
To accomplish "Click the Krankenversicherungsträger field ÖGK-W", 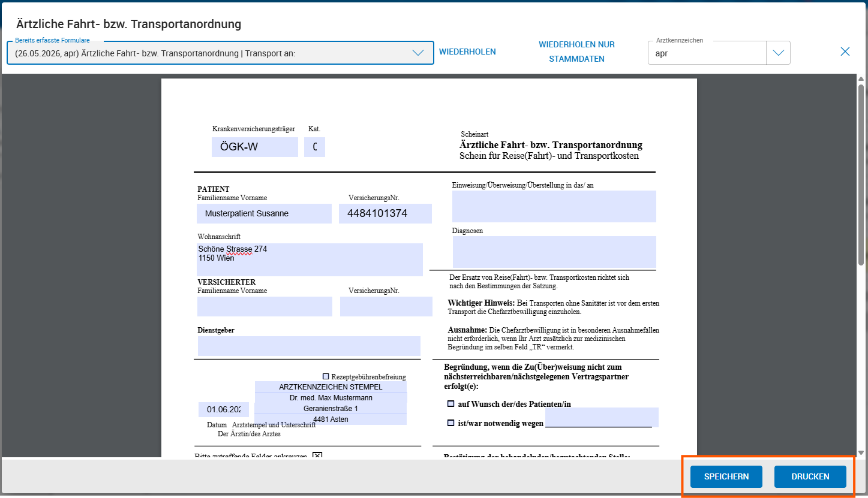I will pyautogui.click(x=254, y=147).
